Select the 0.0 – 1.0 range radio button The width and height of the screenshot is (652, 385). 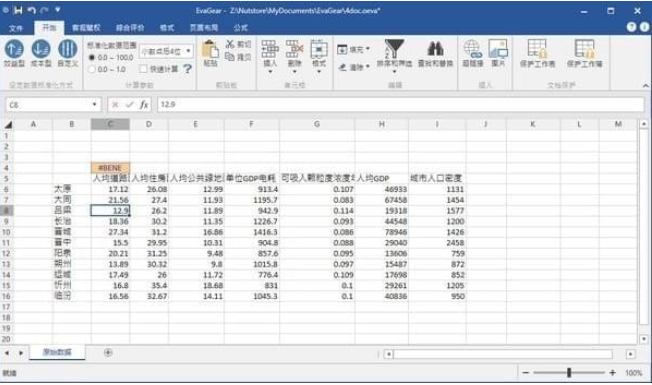92,69
